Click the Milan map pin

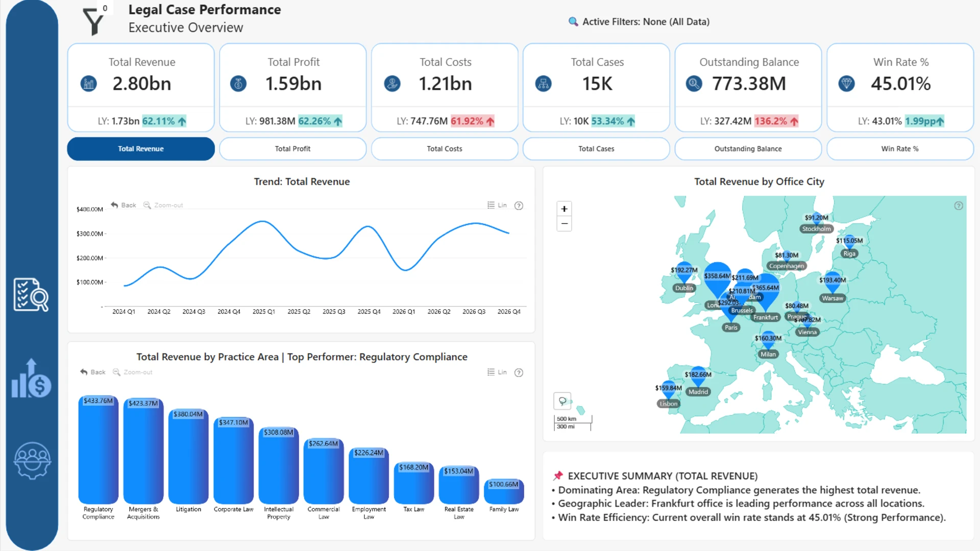pos(768,341)
